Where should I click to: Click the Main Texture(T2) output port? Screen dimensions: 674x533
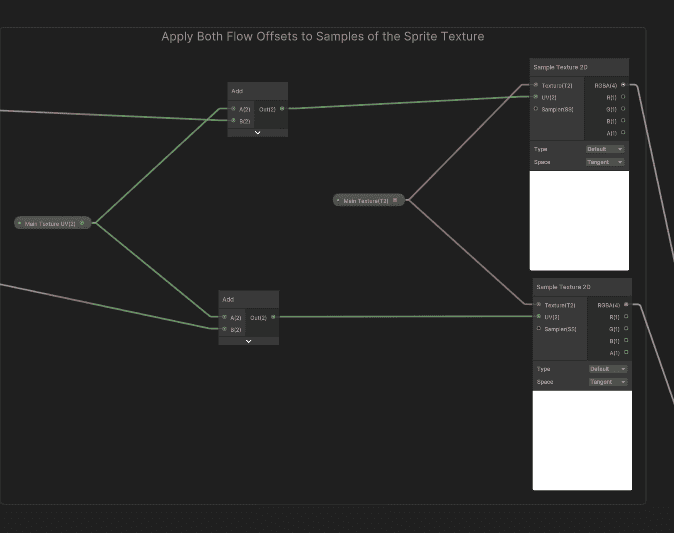pyautogui.click(x=395, y=200)
